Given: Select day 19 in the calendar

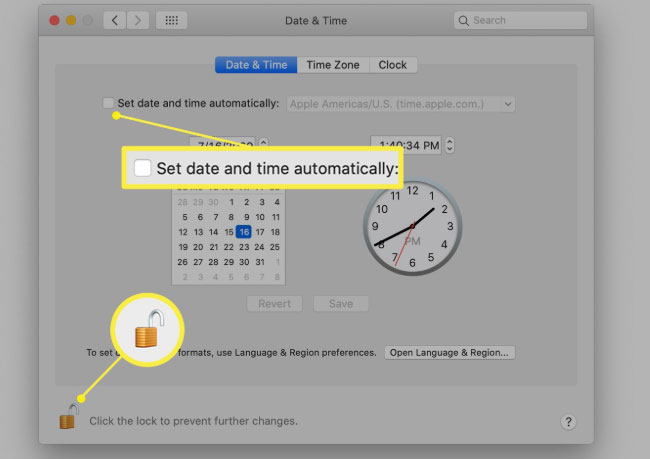Looking at the screenshot, I should click(183, 247).
